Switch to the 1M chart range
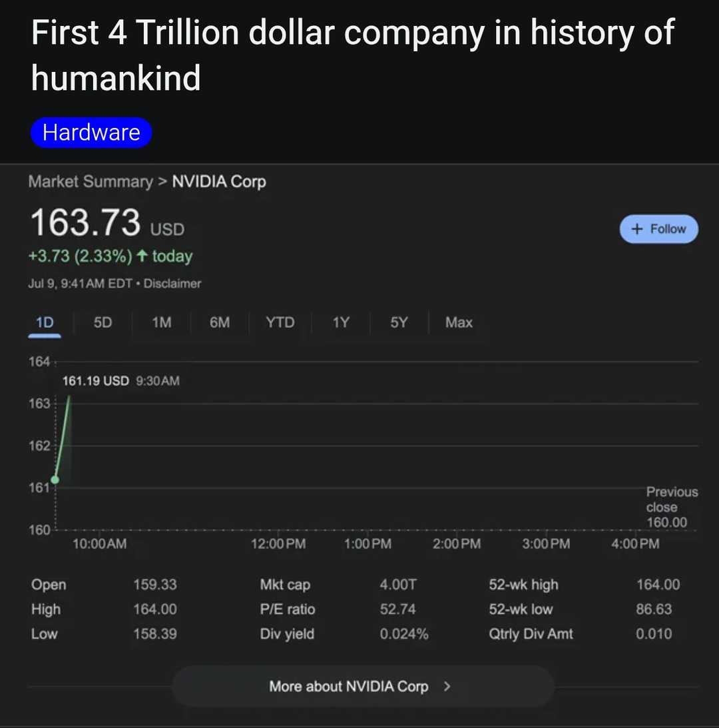The image size is (719, 728). [161, 323]
